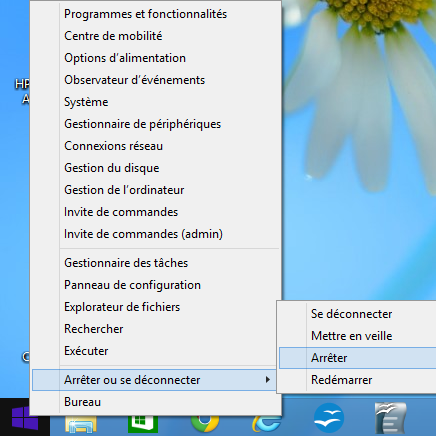Click the Windows Start button

(x=25, y=418)
